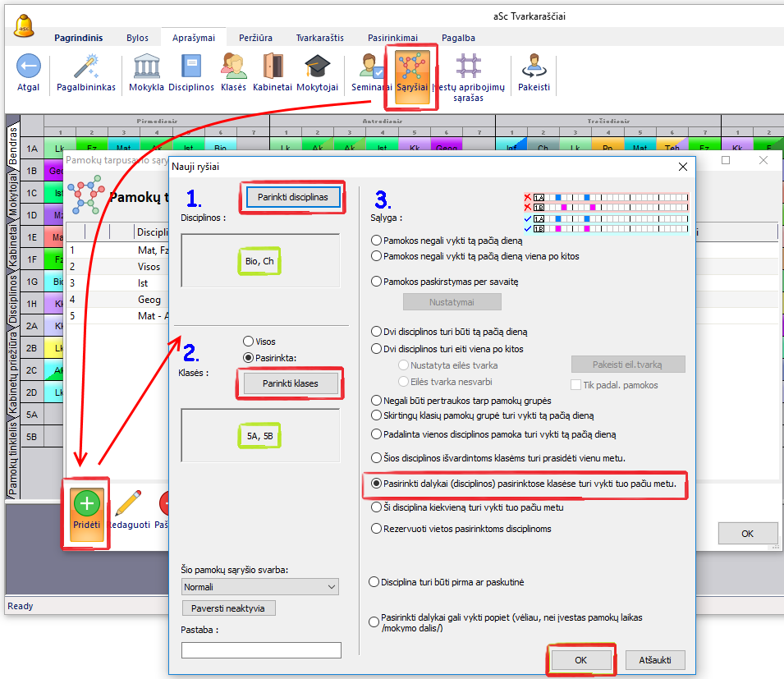The image size is (784, 679).
Task: Open the Pagalbininkas wizard tool
Action: (x=86, y=67)
